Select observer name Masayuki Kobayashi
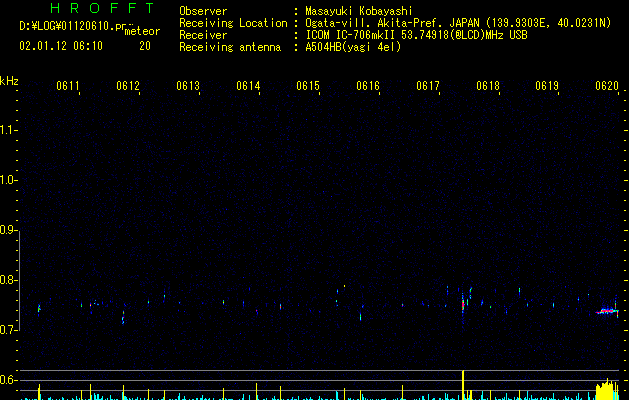Viewport: 629px width, 400px height. pos(358,11)
